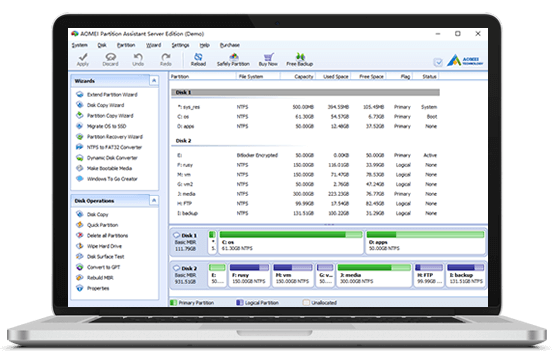This screenshot has height=362, width=555.
Task: Launch the Partition Copy Wizard
Action: point(105,116)
